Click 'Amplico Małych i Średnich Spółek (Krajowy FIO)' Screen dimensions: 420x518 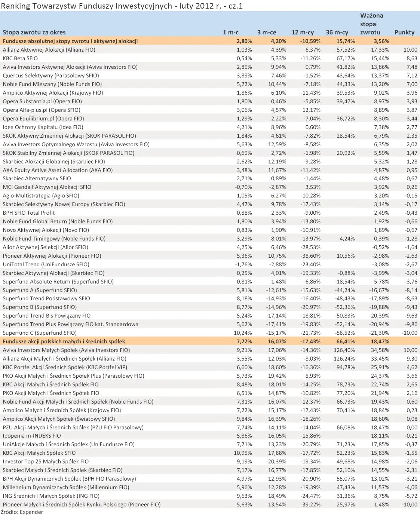[62, 410]
